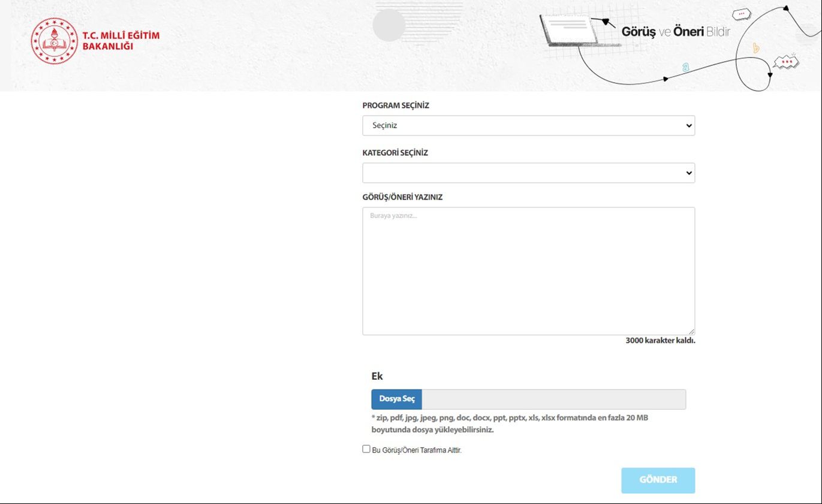Click the empty attached file name field

click(553, 399)
